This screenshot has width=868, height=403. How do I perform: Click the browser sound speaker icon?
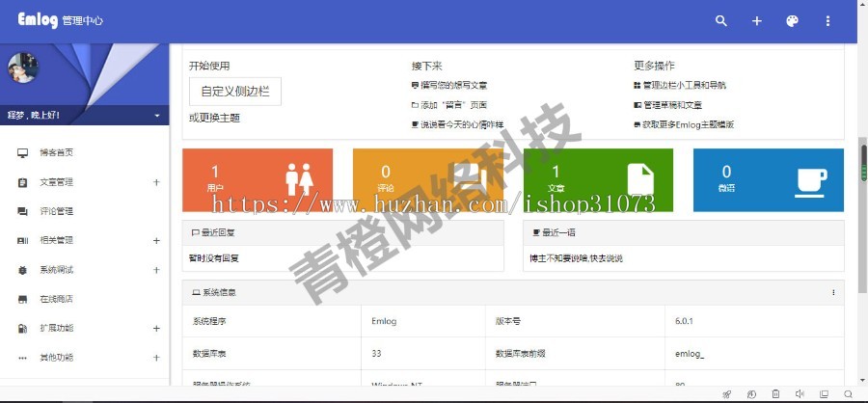[x=800, y=394]
